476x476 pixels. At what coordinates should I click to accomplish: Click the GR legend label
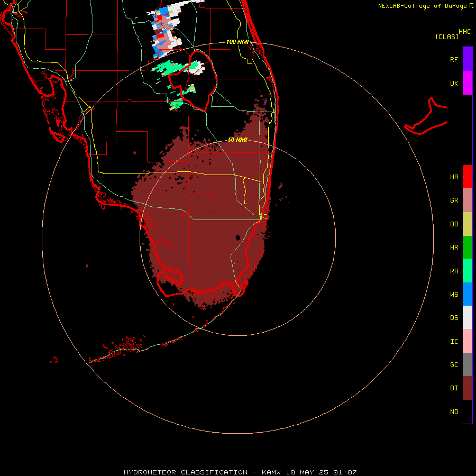click(454, 200)
